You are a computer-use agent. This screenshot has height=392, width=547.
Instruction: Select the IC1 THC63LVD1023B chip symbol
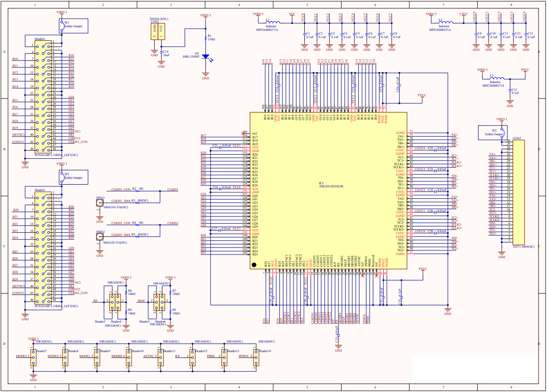(329, 191)
